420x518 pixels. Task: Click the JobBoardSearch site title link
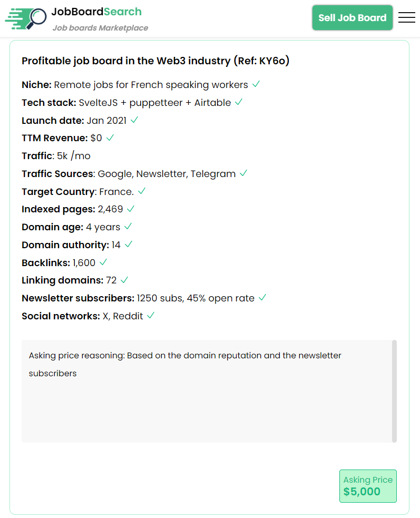96,12
